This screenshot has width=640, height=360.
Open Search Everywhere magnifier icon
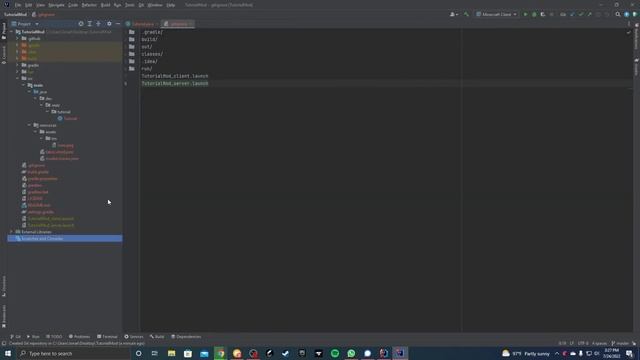coord(618,14)
